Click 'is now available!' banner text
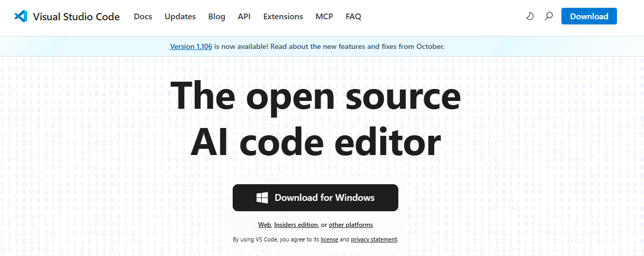Viewport: 644px width, 256px height. (242, 46)
